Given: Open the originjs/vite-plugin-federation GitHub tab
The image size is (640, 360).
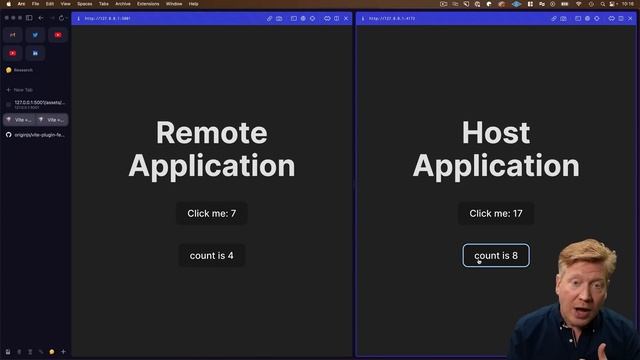Looking at the screenshot, I should pos(36,135).
